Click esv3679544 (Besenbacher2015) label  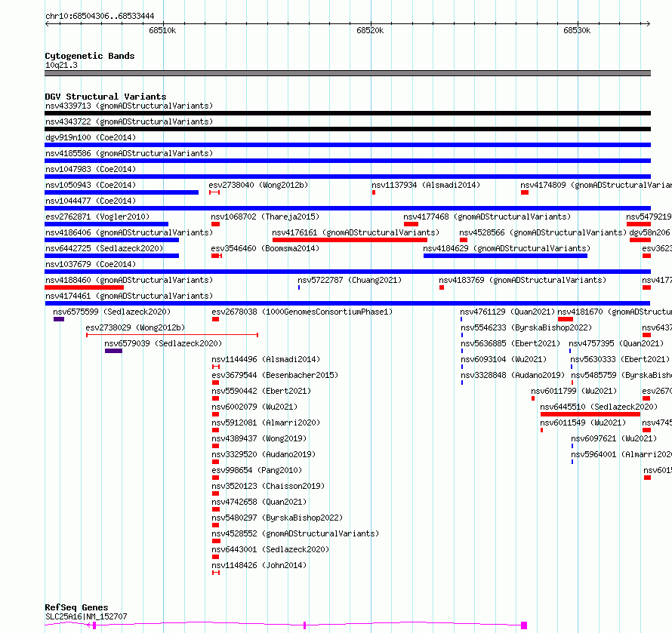(275, 375)
